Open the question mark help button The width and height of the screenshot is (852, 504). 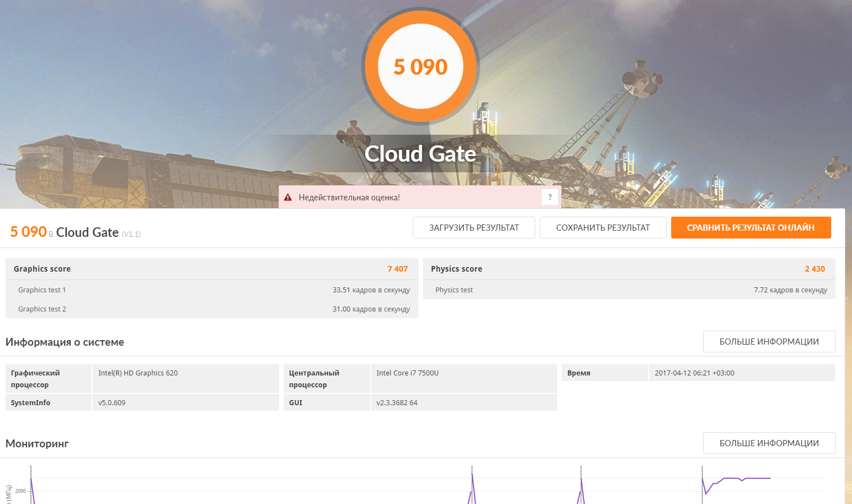550,197
